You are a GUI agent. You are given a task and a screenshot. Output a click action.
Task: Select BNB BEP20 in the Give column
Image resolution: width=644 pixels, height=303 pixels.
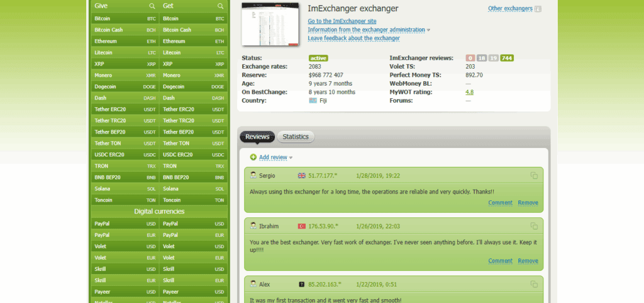click(x=125, y=177)
